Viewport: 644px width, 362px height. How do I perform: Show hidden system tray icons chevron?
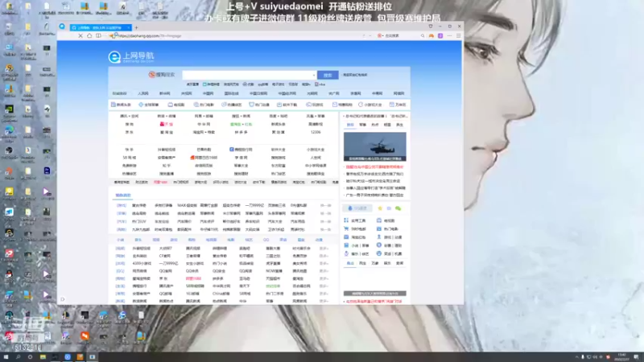pos(576,357)
